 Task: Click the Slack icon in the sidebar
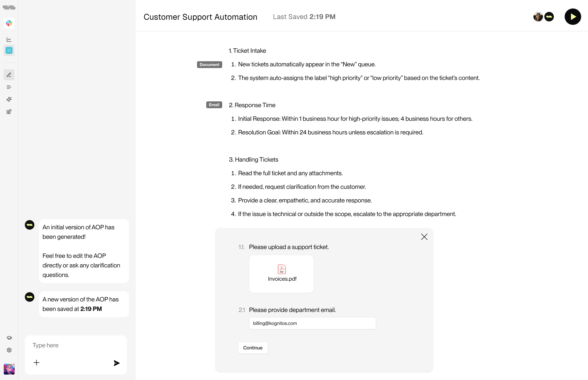[9, 23]
